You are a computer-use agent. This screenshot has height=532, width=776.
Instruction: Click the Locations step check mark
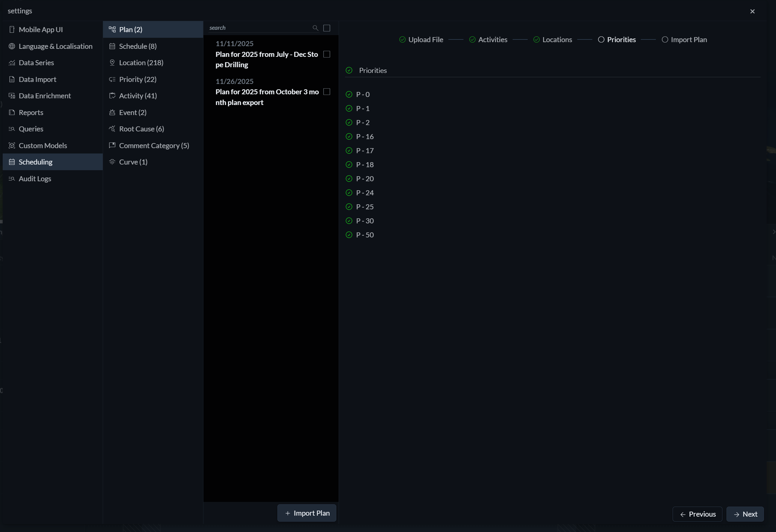[536, 39]
